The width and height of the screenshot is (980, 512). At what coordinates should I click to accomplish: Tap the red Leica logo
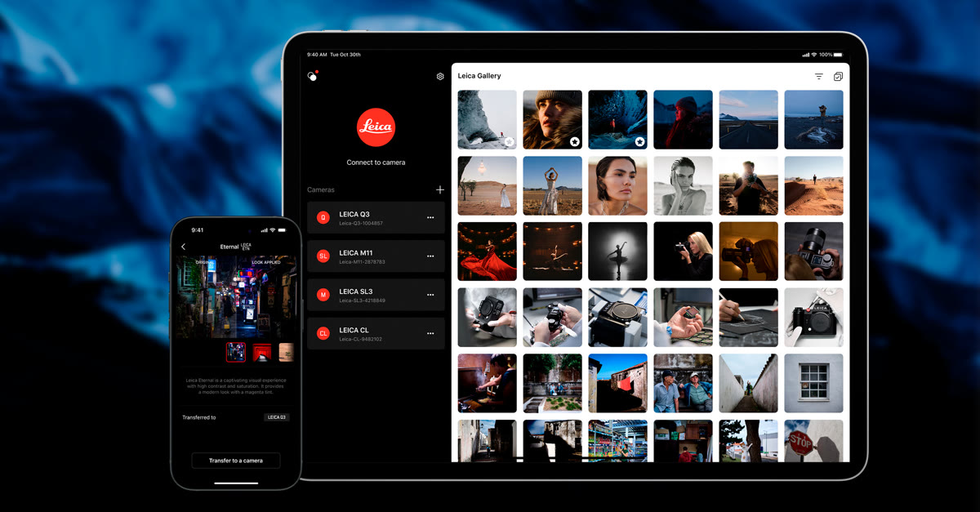[376, 127]
